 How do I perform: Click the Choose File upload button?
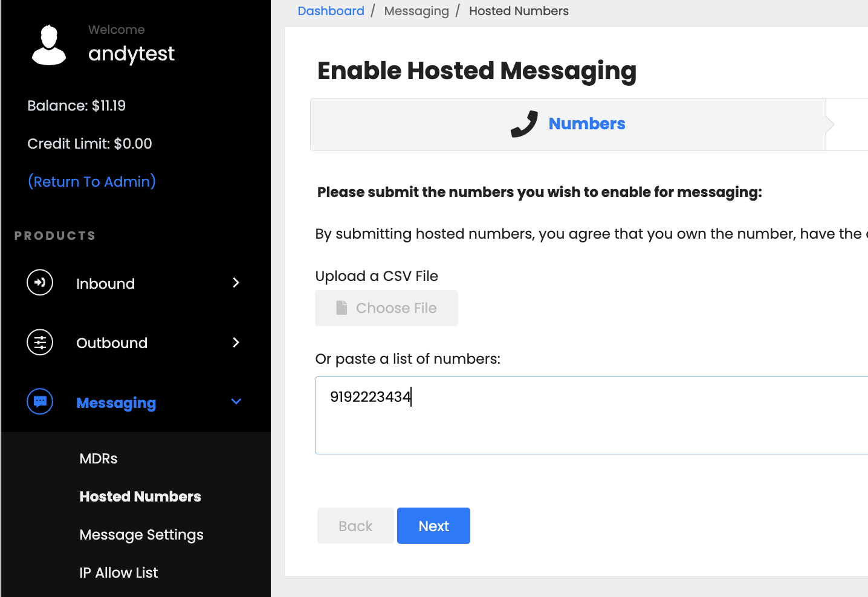[x=386, y=308]
